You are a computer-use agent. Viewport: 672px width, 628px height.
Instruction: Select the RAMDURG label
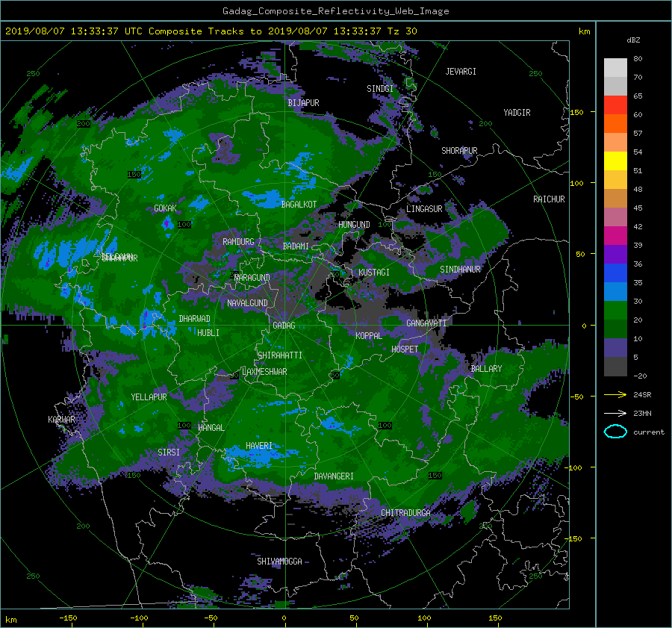pos(238,242)
